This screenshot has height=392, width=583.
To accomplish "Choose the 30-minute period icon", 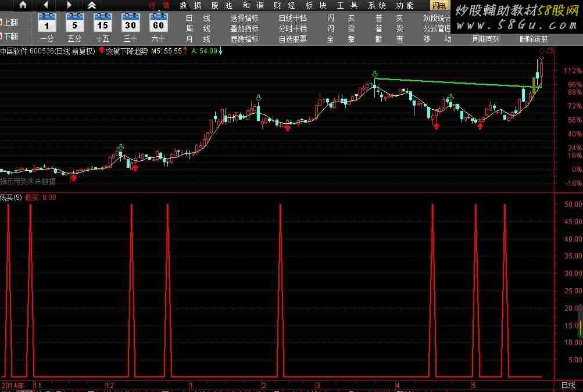I will click(x=130, y=25).
